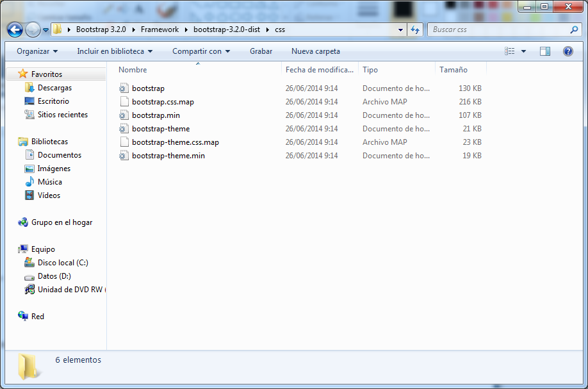Image resolution: width=588 pixels, height=389 pixels.
Task: Open the view options dropdown arrow
Action: (x=523, y=51)
